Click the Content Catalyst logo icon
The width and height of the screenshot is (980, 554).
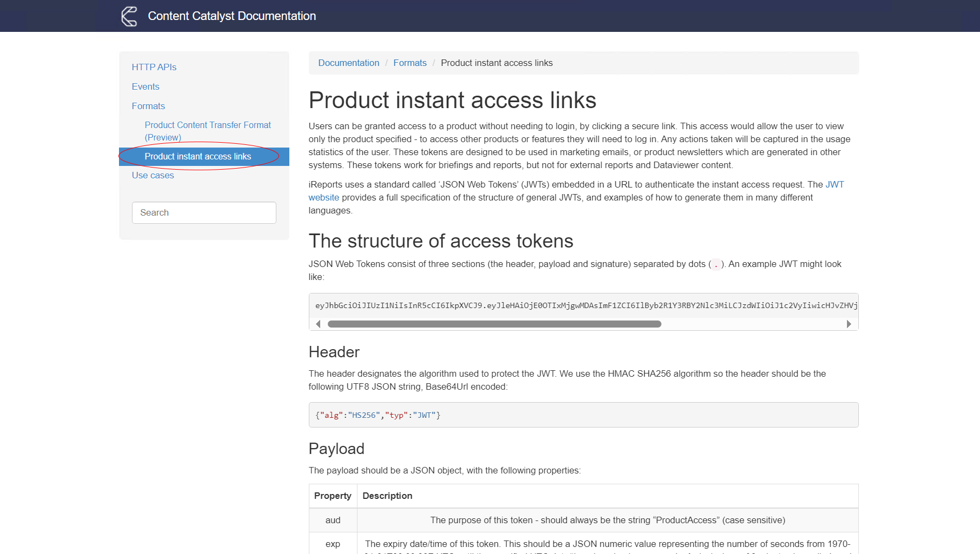129,16
